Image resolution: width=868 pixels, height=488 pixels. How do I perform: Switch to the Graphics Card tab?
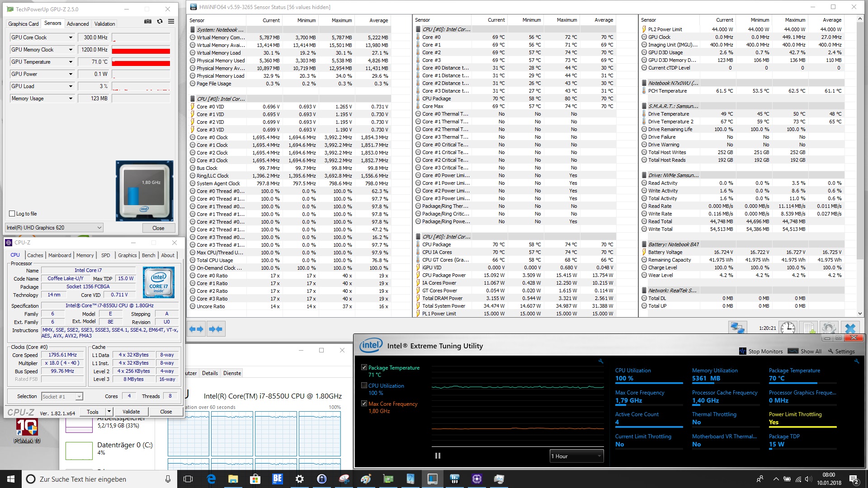(x=24, y=24)
